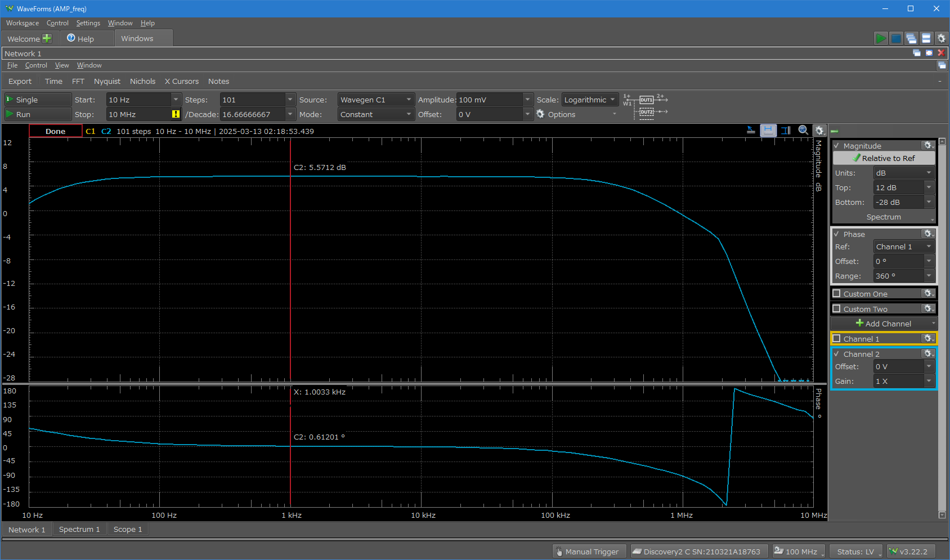Click the Run button
Screen dimensions: 950x560
click(38, 114)
